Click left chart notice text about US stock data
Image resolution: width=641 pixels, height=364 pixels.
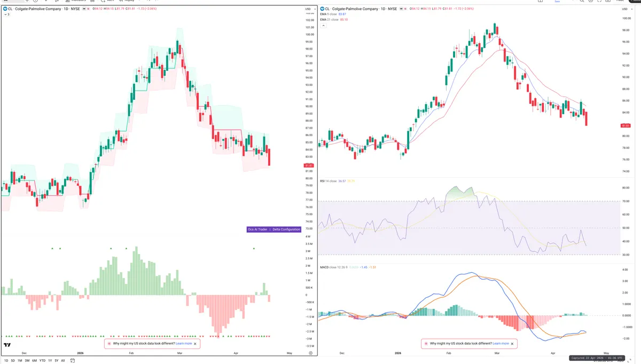click(144, 344)
